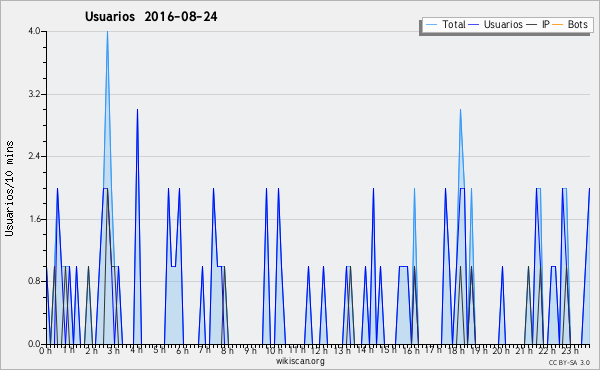Click the dark IP legend line
Image resolution: width=600 pixels, height=370 pixels.
coord(532,25)
